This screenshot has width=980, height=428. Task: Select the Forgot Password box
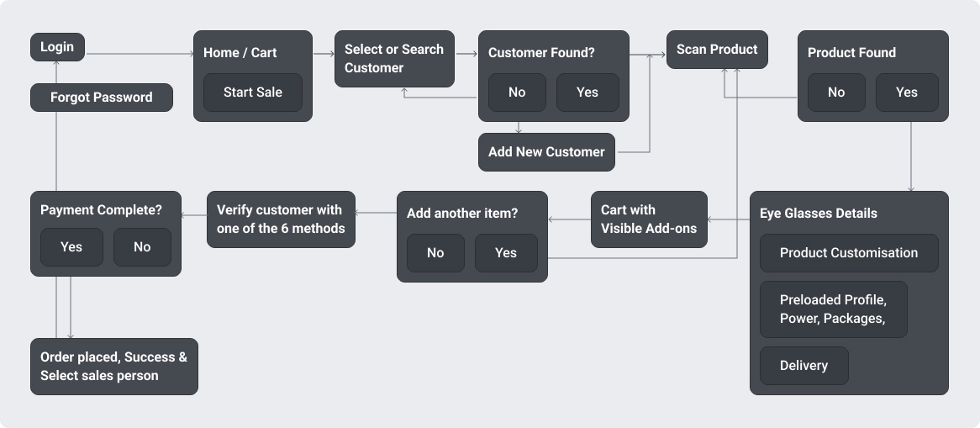(101, 97)
